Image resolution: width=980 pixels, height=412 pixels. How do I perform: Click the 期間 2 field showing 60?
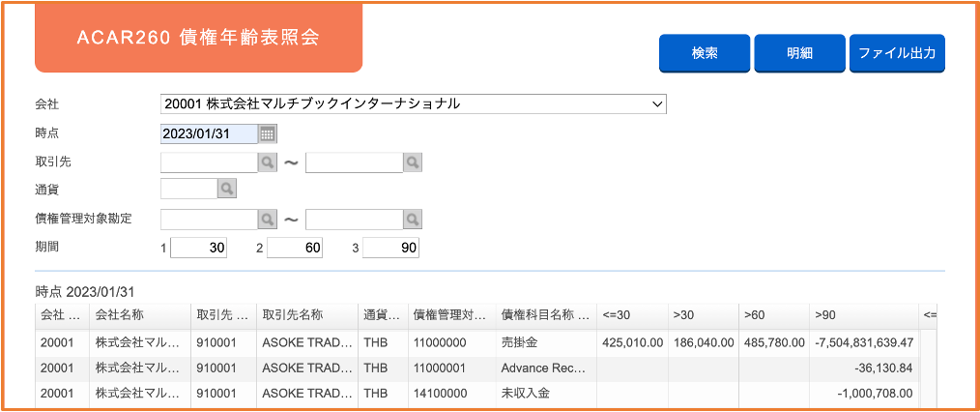click(295, 248)
